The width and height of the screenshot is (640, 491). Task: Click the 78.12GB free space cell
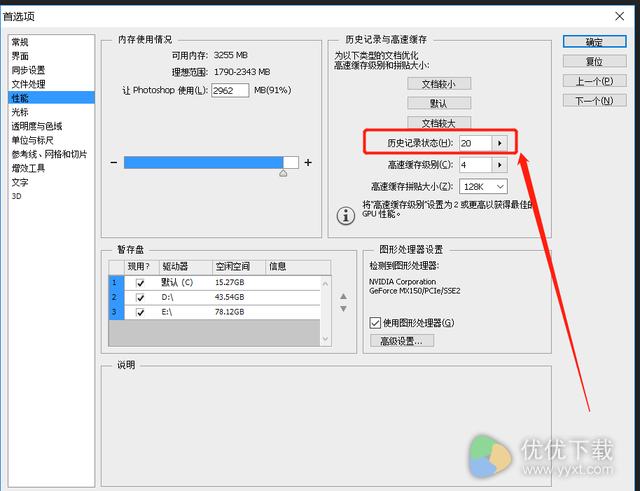[x=229, y=312]
